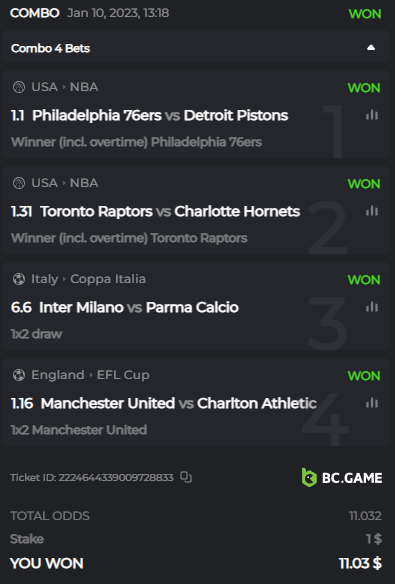Open stats icon for Inter Milano match
This screenshot has height=584, width=395.
[372, 307]
